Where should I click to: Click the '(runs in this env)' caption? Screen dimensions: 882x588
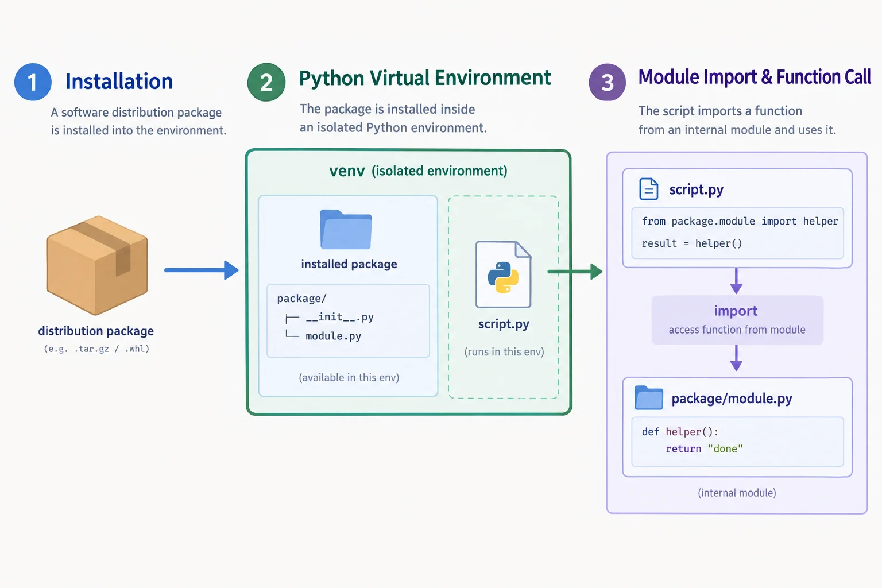[x=504, y=351]
